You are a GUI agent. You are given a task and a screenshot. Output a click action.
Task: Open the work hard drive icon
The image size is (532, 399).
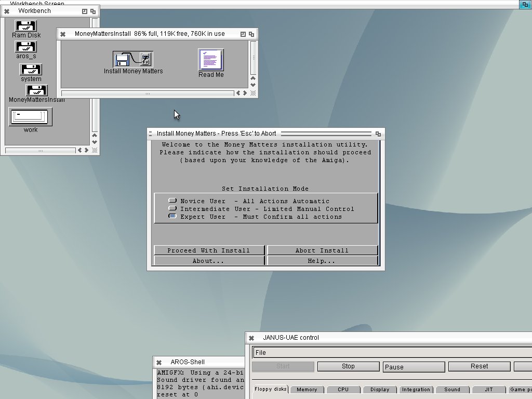pos(31,117)
